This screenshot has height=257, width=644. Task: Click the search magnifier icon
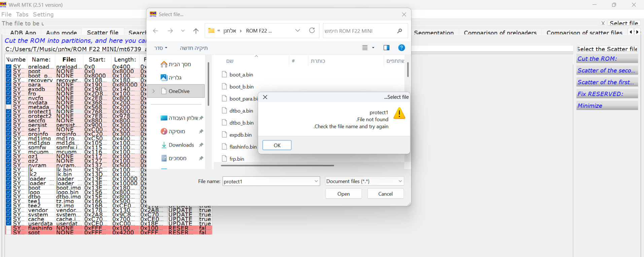tap(399, 31)
